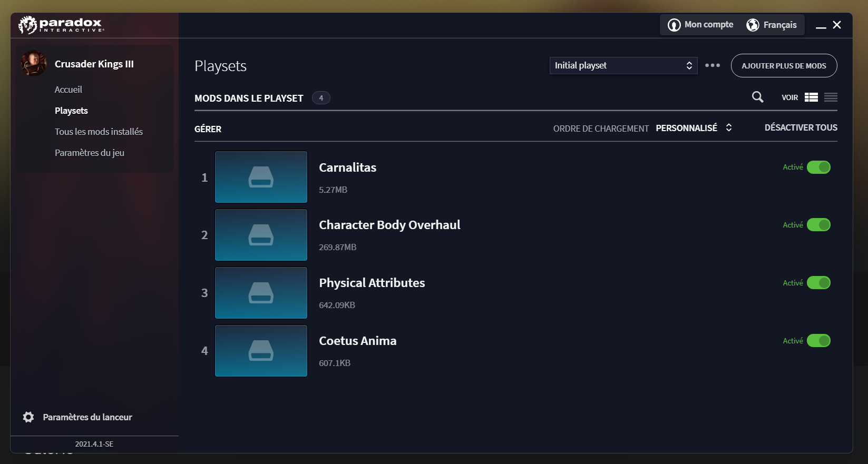Switch to compact list view icon

tap(831, 97)
